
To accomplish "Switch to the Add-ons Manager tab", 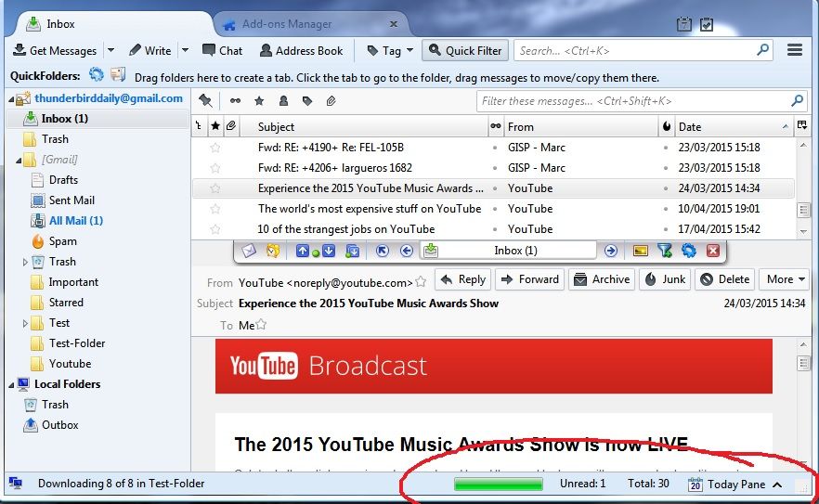I will [287, 24].
